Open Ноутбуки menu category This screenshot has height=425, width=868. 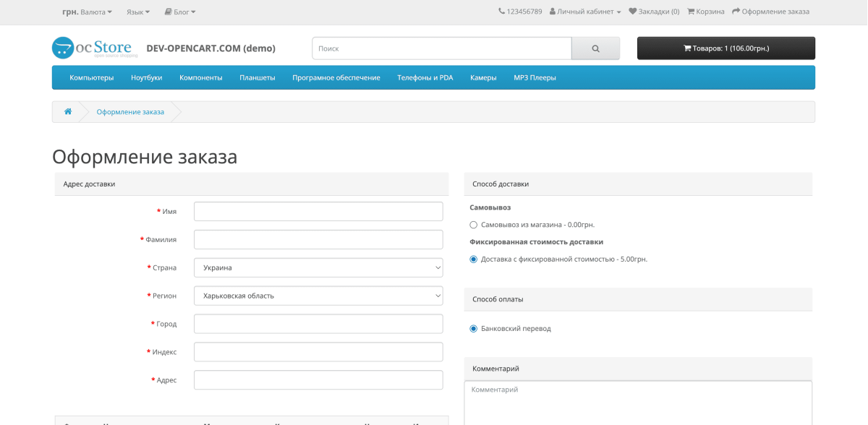coord(147,77)
